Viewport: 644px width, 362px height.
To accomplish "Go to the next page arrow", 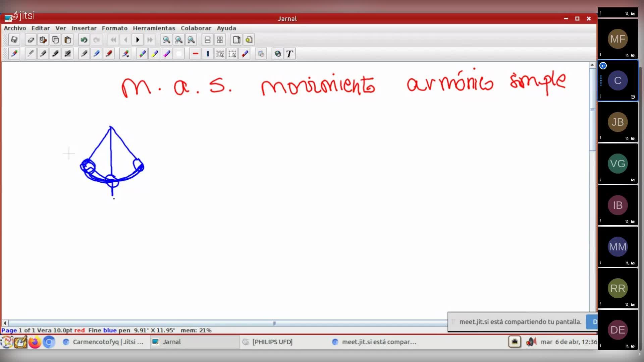I will tap(138, 40).
